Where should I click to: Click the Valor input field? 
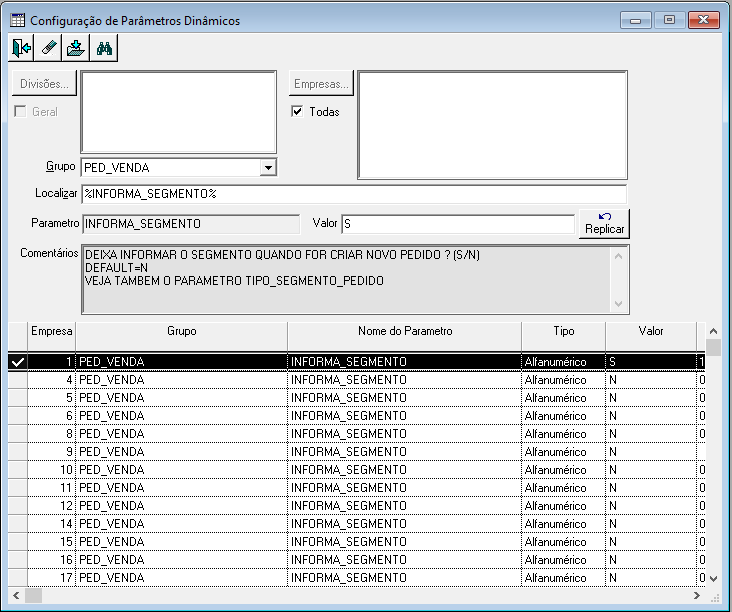[x=458, y=224]
